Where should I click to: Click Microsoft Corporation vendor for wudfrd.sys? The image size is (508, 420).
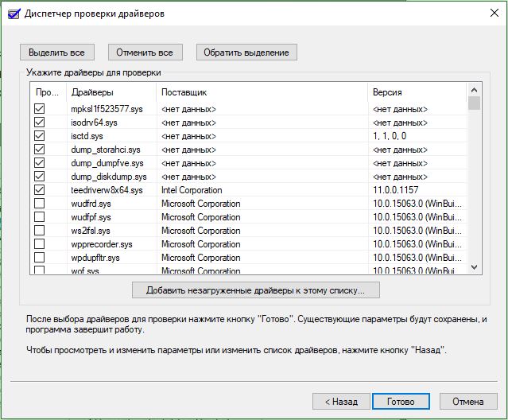click(201, 204)
